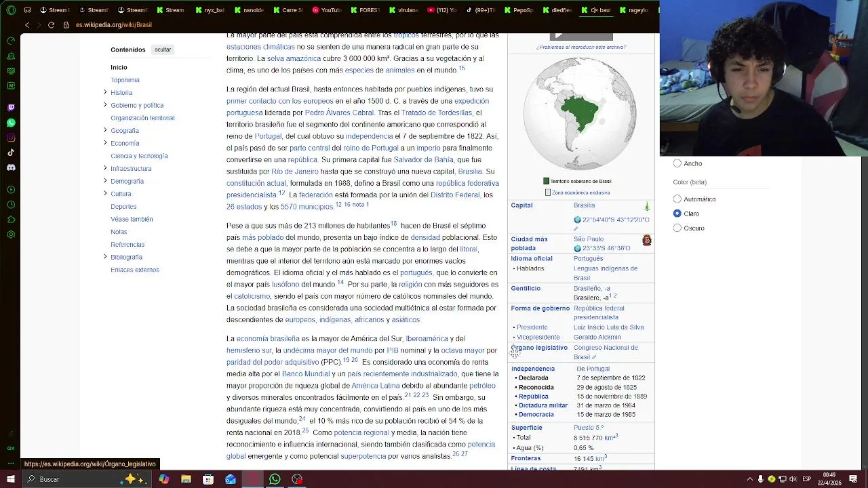This screenshot has width=868, height=488.
Task: Open Twitch from the Opera GX sidebar
Action: click(11, 107)
